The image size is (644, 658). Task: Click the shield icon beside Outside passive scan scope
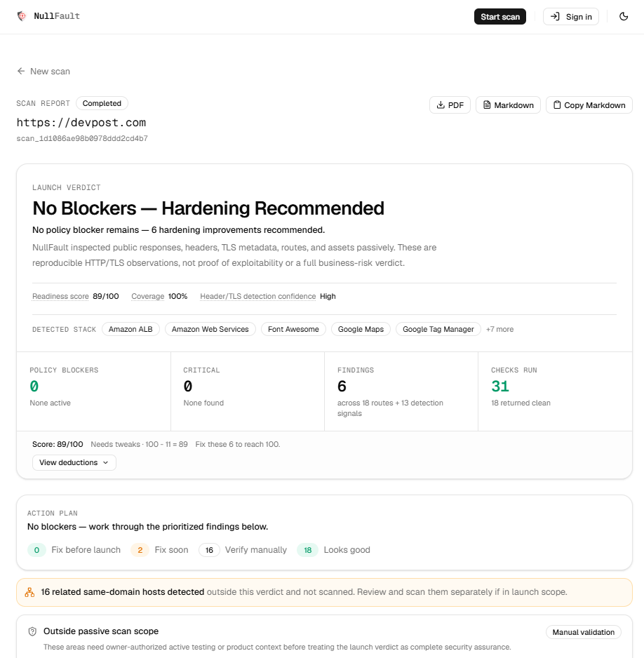[x=32, y=631]
